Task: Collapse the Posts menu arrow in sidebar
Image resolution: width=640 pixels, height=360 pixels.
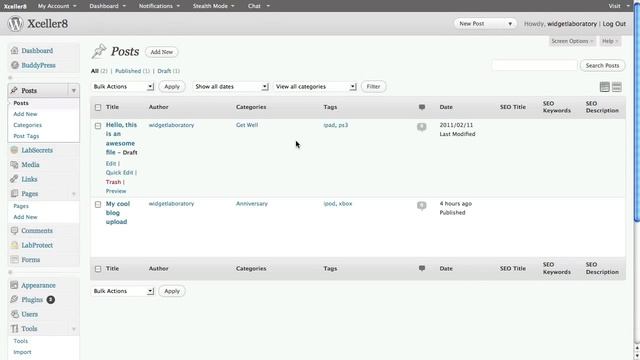Action: tap(74, 90)
